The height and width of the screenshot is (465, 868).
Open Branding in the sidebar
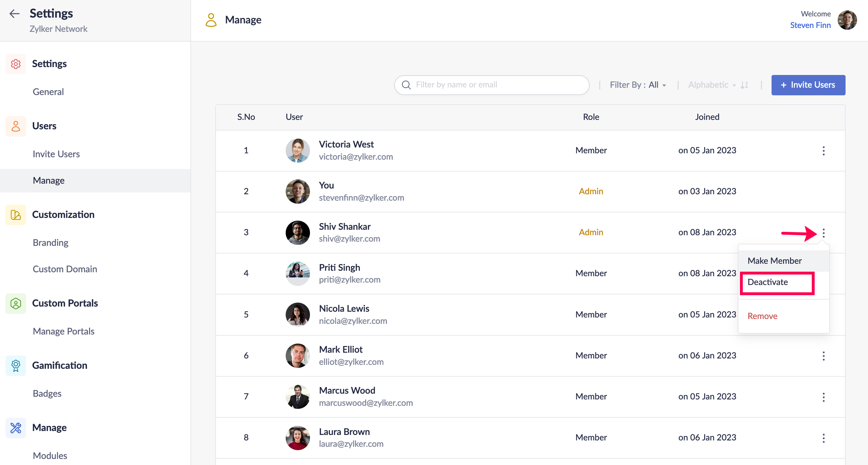point(51,243)
